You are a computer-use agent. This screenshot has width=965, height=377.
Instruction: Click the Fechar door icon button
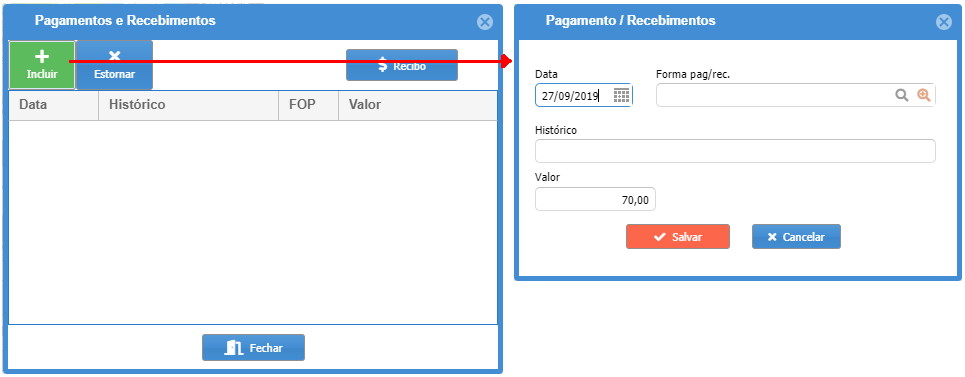pos(254,347)
